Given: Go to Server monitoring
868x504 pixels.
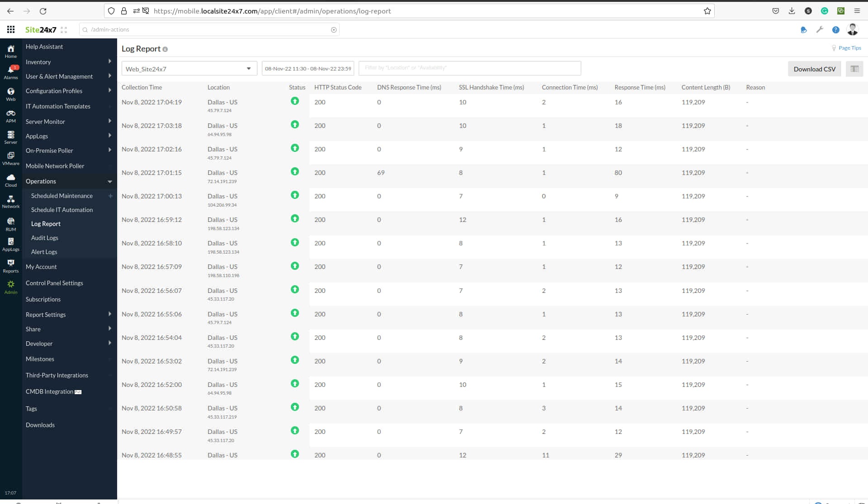Looking at the screenshot, I should click(10, 137).
